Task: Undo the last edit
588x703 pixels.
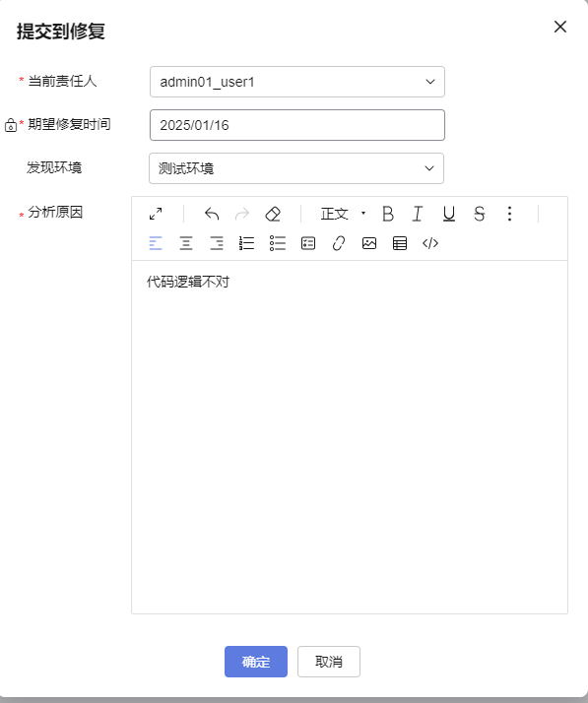Action: click(x=212, y=214)
